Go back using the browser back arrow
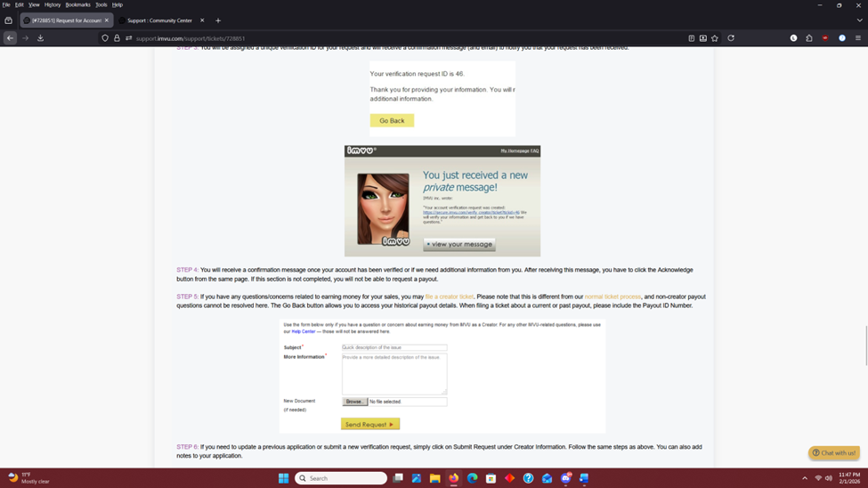The width and height of the screenshot is (868, 488). click(10, 38)
